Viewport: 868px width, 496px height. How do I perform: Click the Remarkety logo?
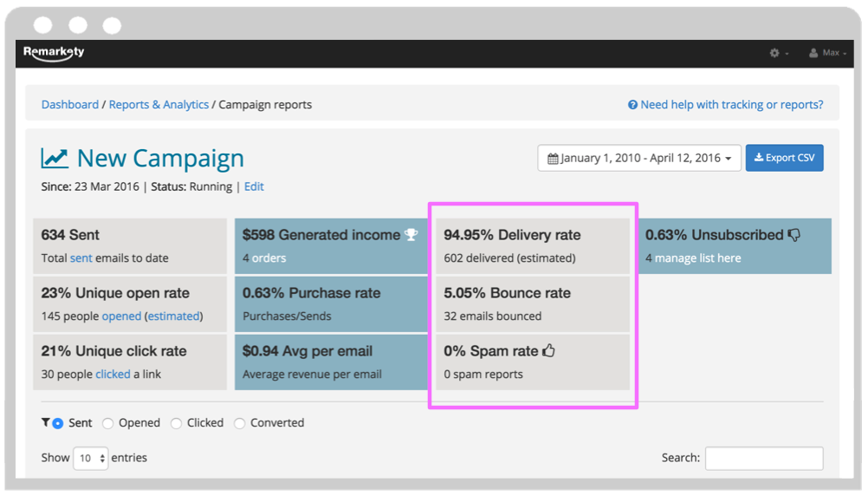tap(54, 53)
